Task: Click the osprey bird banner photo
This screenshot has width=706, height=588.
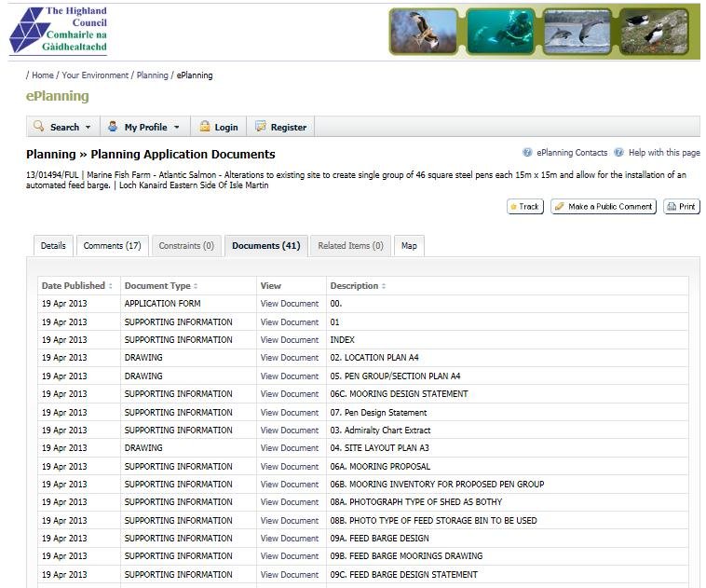Action: tap(423, 32)
